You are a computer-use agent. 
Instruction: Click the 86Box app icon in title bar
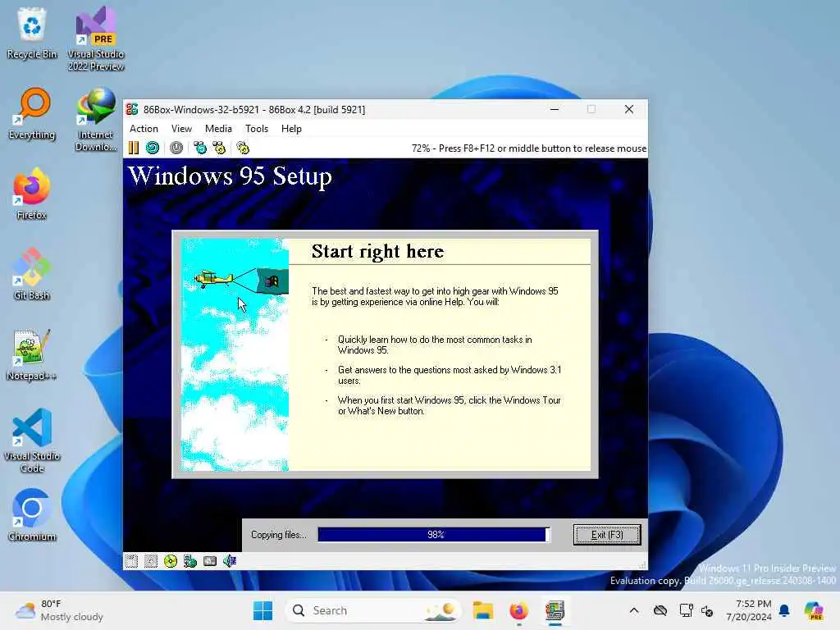(132, 109)
